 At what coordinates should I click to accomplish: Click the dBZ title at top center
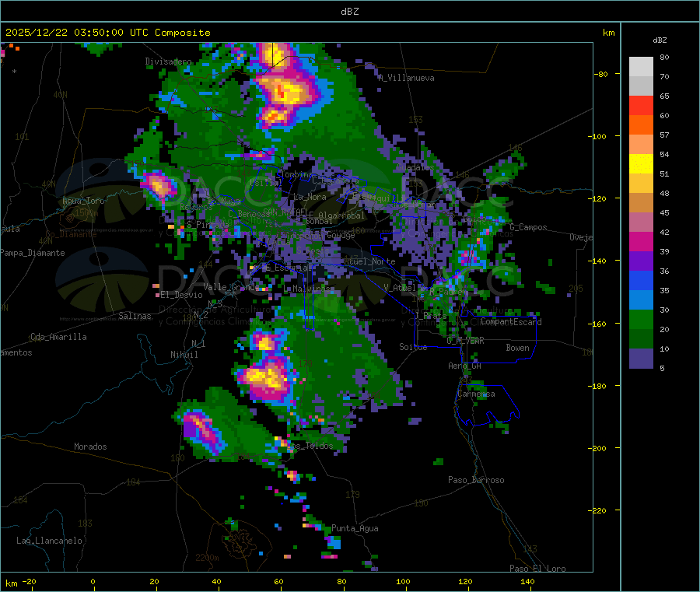(349, 12)
